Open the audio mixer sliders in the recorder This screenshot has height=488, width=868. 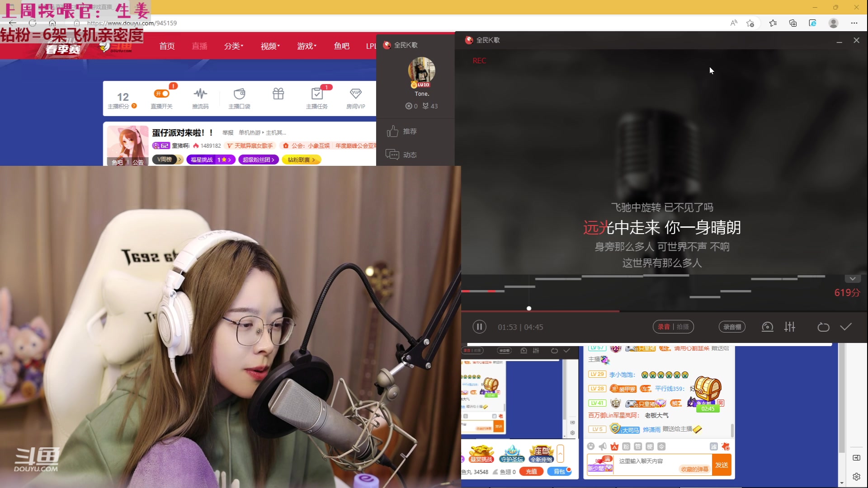pyautogui.click(x=790, y=327)
